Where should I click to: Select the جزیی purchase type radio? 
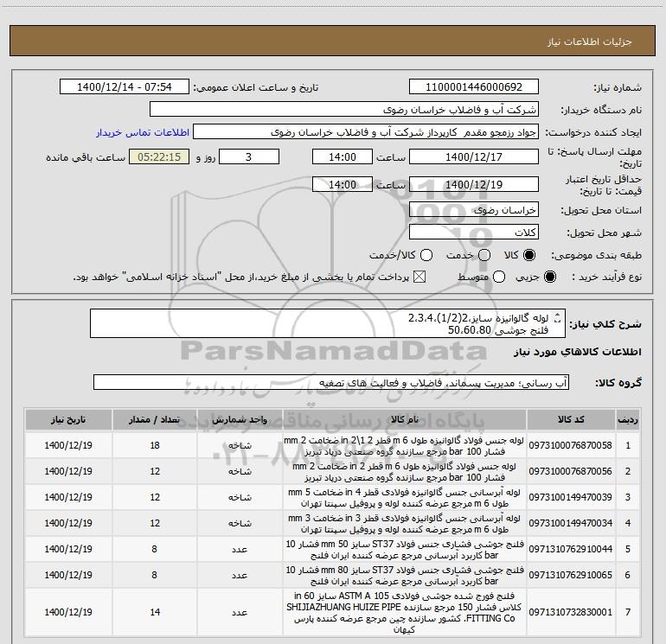[549, 277]
